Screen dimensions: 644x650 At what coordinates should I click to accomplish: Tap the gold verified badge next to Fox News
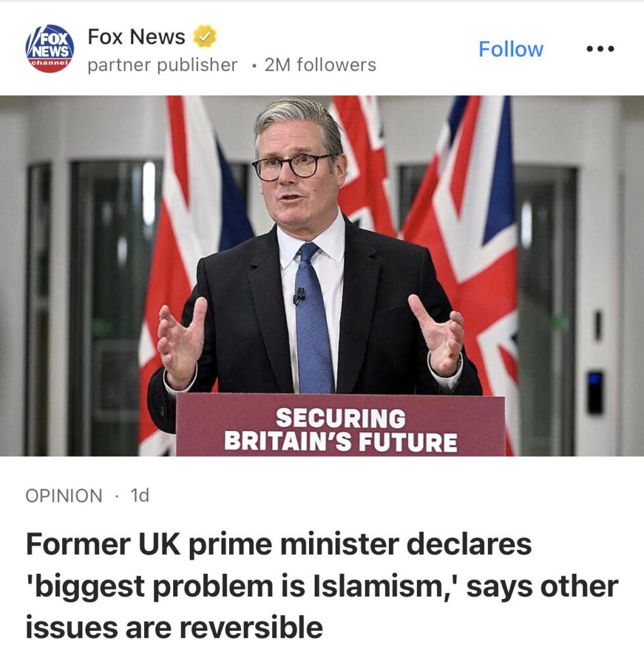pos(205,36)
